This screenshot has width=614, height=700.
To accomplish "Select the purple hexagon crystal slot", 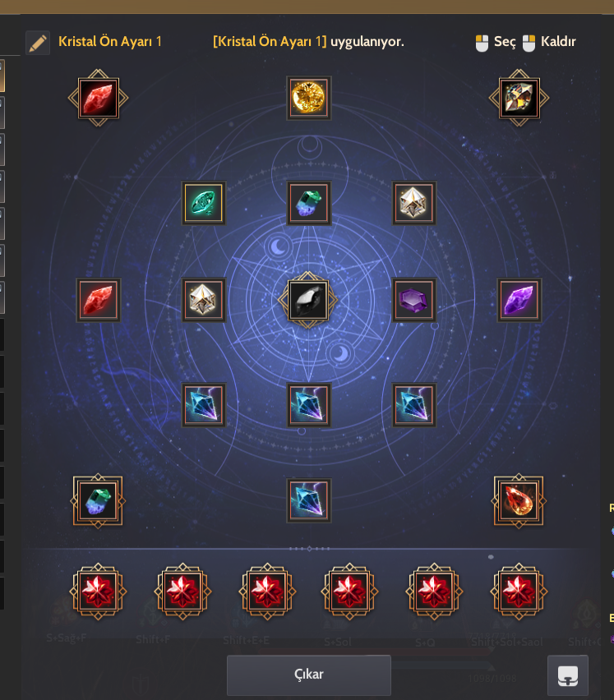I will point(414,300).
